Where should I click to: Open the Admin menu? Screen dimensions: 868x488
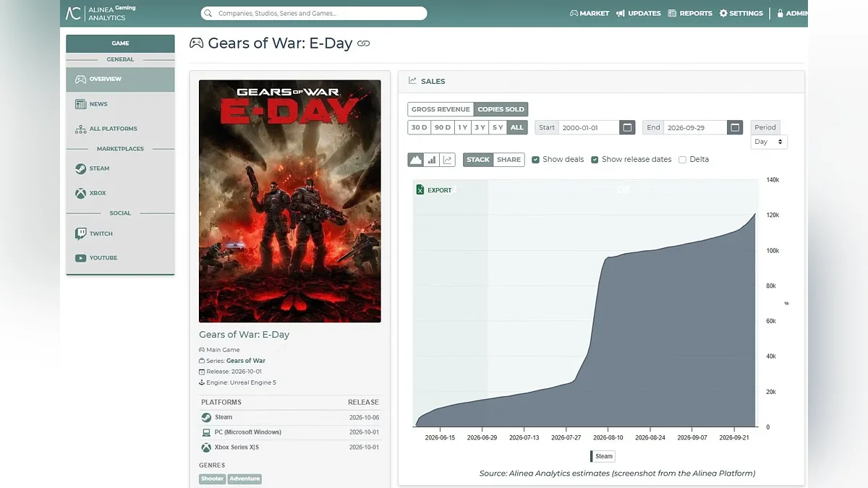pos(792,13)
